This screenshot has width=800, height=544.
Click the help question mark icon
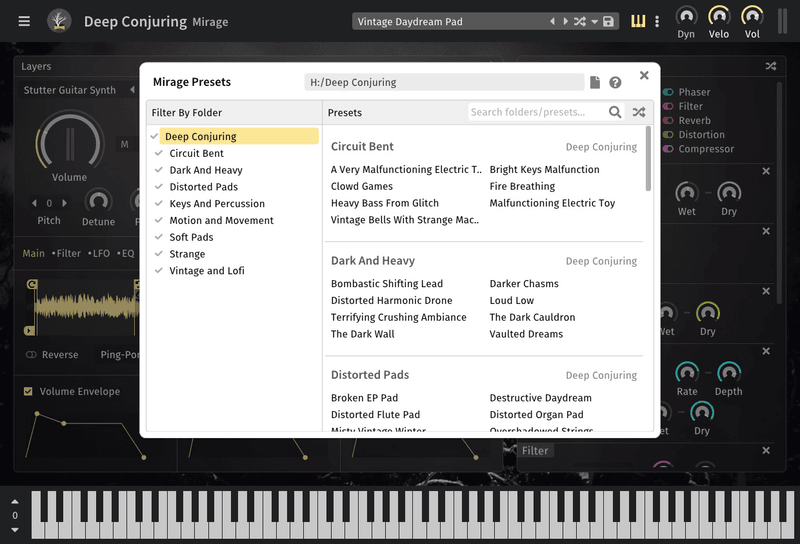tap(615, 83)
